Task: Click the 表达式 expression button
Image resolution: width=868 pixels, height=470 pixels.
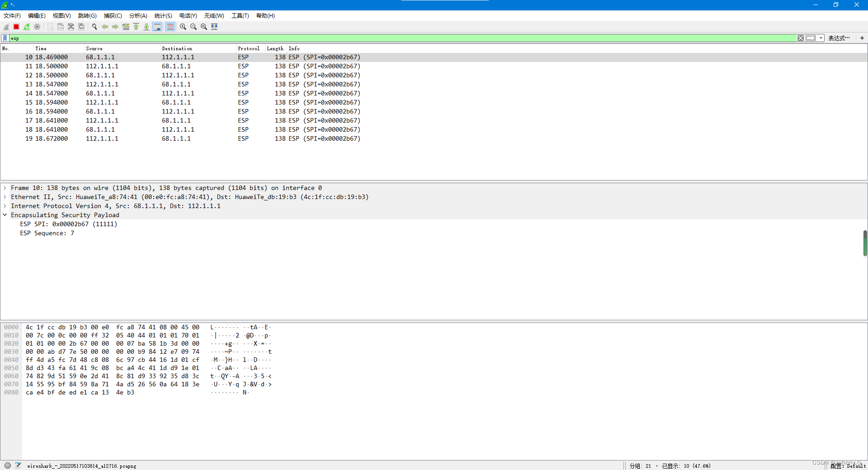Action: click(x=839, y=38)
